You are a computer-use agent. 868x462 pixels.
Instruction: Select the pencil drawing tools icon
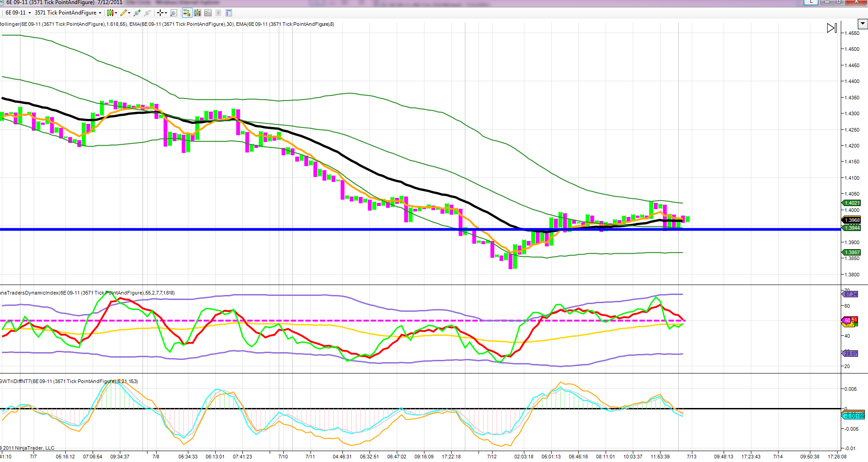(x=123, y=13)
